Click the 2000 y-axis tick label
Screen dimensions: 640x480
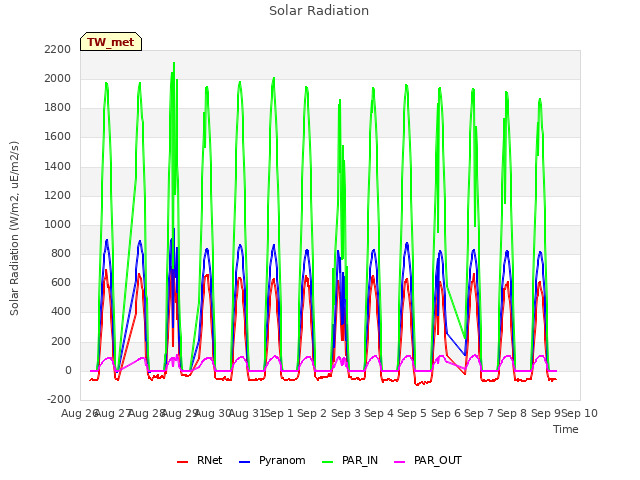(58, 78)
